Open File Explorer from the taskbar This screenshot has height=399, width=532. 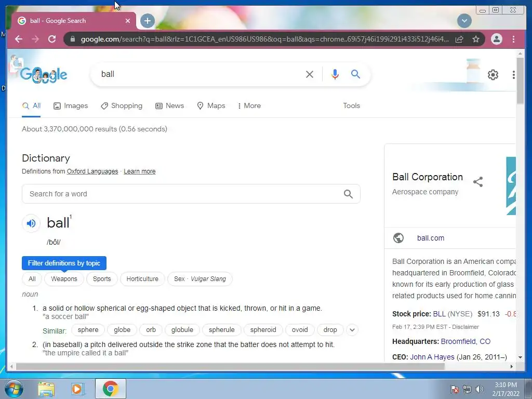(x=46, y=389)
